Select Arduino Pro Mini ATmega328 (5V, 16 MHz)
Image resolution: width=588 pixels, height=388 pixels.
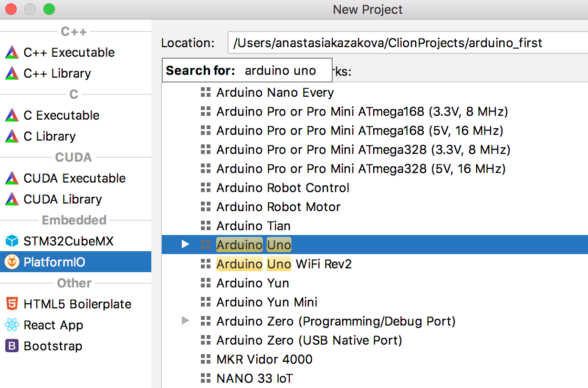click(360, 168)
